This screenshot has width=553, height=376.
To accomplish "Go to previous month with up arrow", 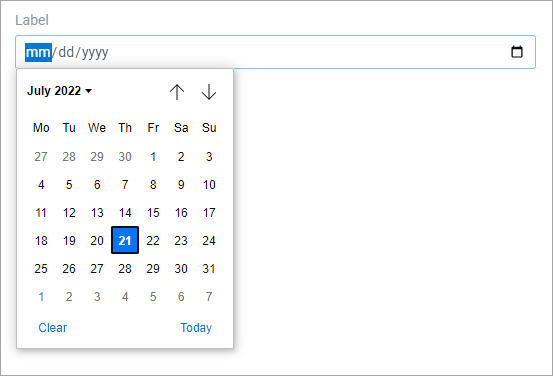I will 177,92.
